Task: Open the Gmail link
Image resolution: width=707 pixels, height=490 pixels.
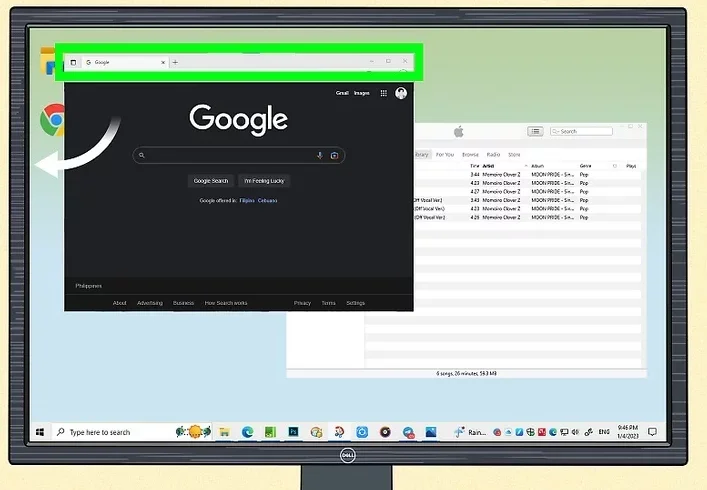Action: coord(342,93)
